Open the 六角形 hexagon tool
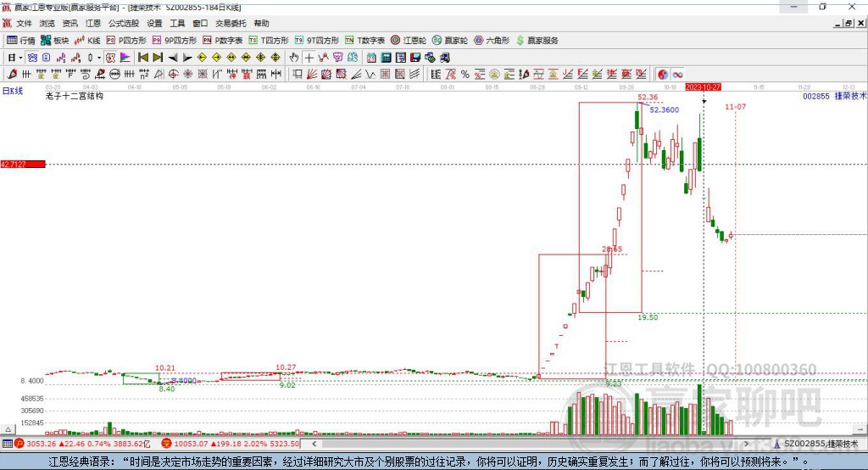 pyautogui.click(x=491, y=41)
